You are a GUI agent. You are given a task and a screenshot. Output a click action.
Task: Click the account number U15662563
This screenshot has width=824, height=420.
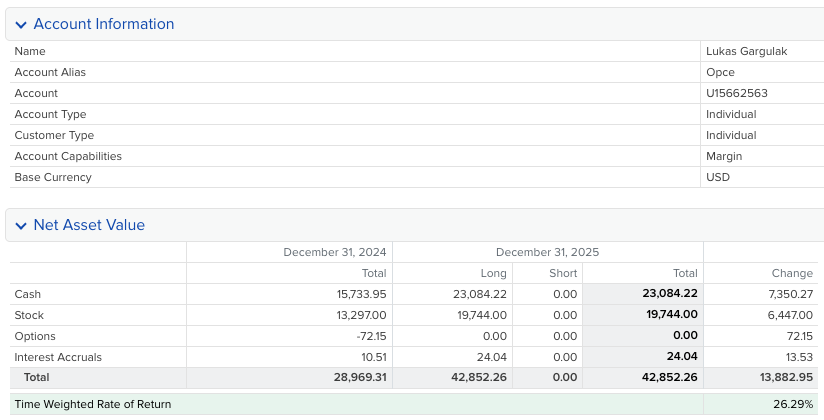(736, 93)
